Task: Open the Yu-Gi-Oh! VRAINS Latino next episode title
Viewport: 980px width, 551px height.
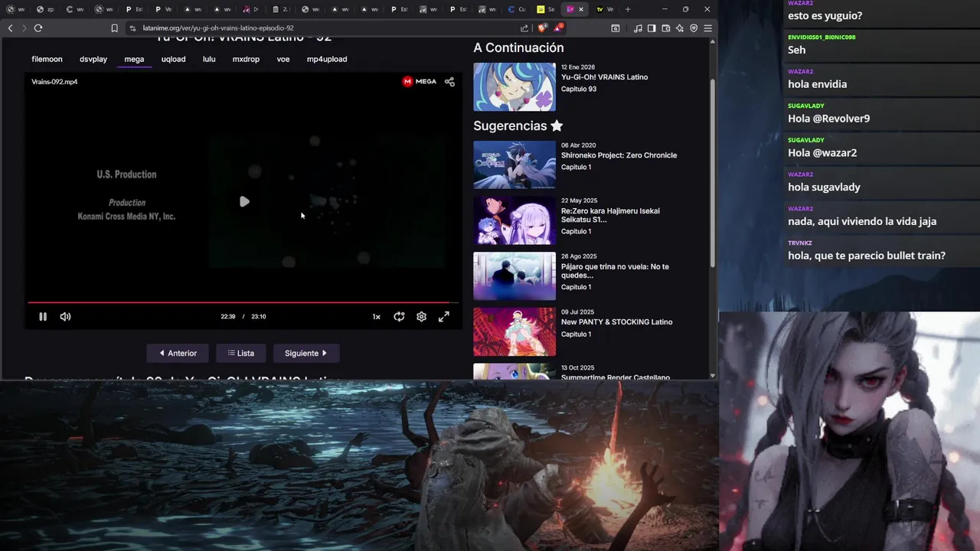Action: (x=604, y=77)
